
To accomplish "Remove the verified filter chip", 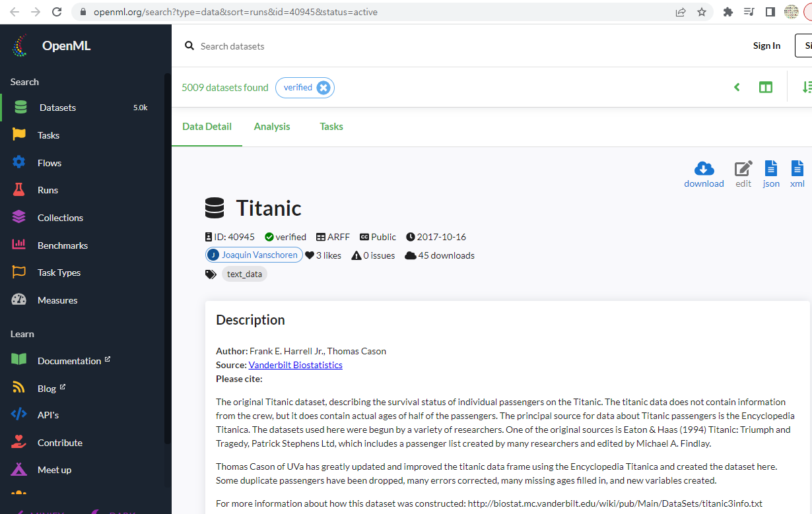I will pyautogui.click(x=323, y=88).
